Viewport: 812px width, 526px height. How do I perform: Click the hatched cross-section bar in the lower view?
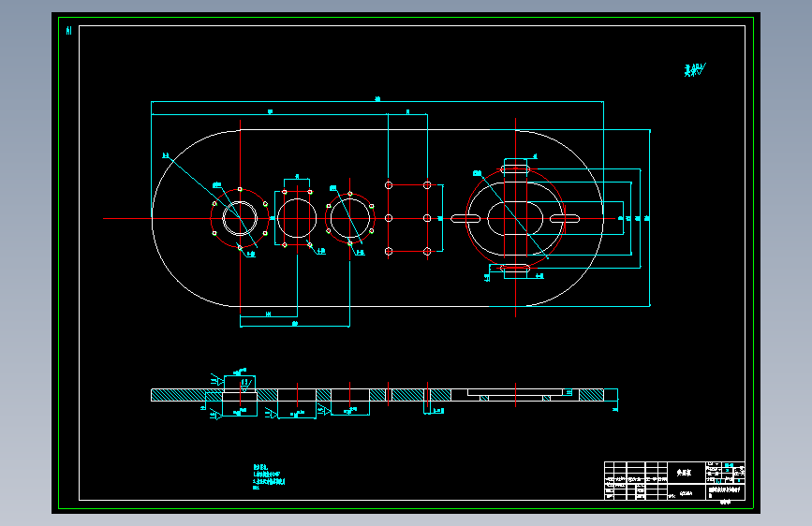point(377,395)
